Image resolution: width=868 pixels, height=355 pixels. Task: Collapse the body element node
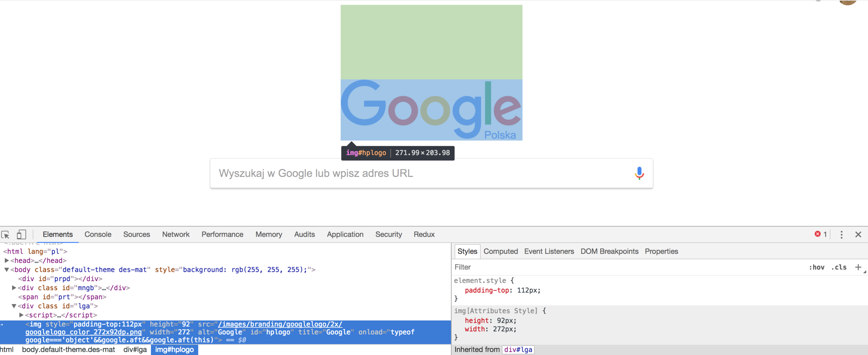point(7,270)
